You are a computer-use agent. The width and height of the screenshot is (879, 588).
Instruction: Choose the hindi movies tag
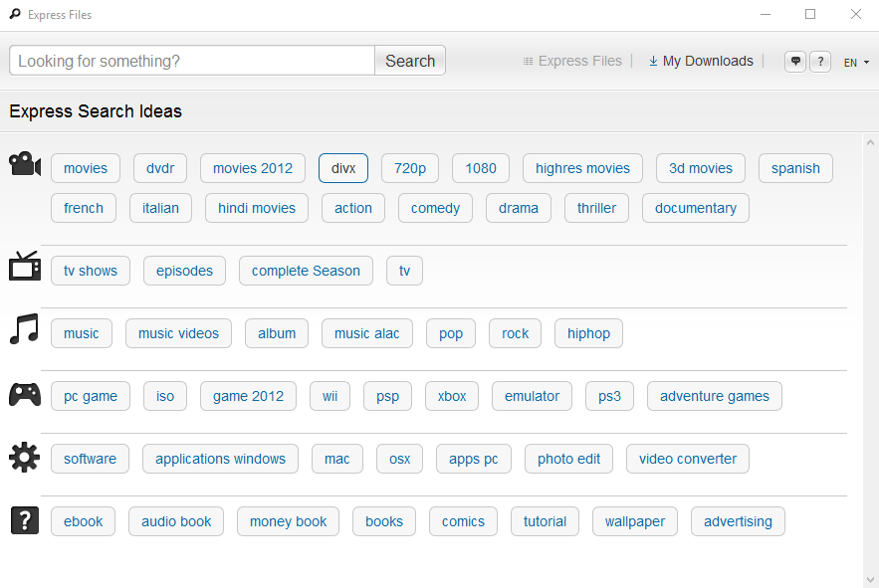257,208
